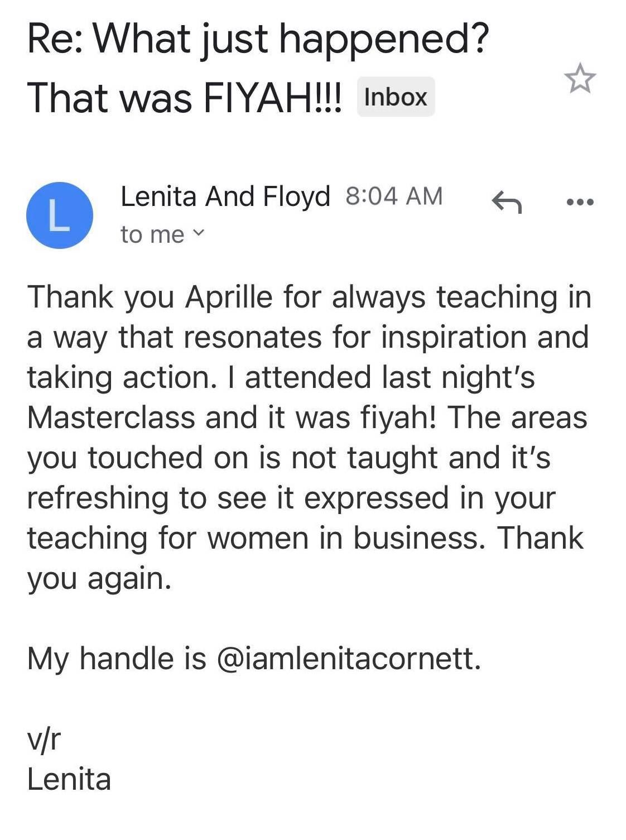Tap the reply arrow icon
The height and width of the screenshot is (840, 626).
pos(507,202)
